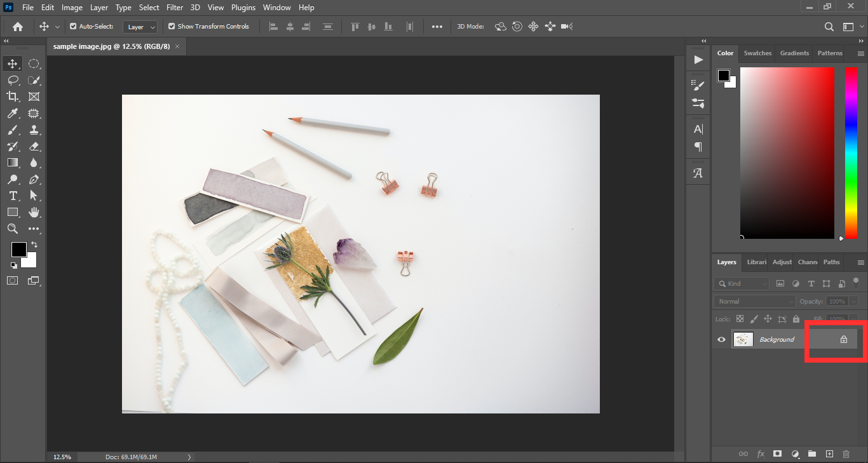Image resolution: width=868 pixels, height=463 pixels.
Task: Click the Home button in options bar
Action: [x=18, y=27]
